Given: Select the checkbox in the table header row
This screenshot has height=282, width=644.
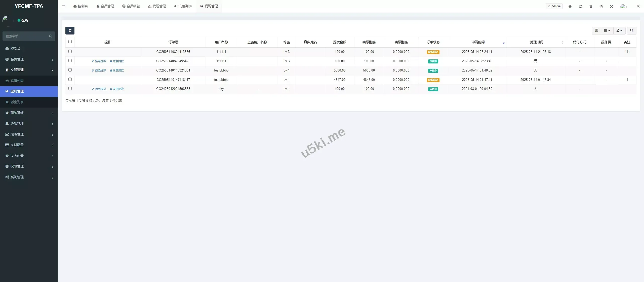Looking at the screenshot, I should (x=70, y=42).
